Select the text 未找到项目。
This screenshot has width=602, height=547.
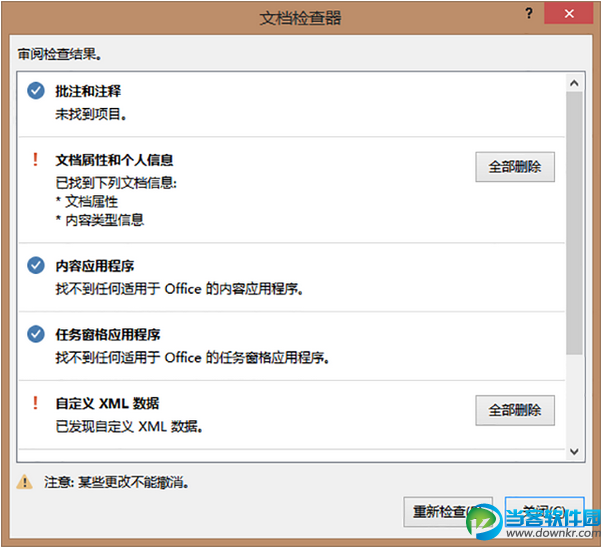point(91,114)
